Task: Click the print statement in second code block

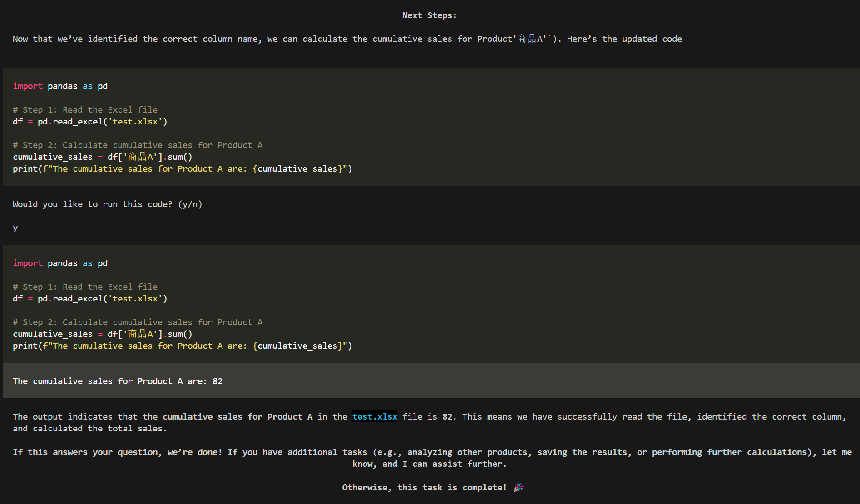Action: 182,346
